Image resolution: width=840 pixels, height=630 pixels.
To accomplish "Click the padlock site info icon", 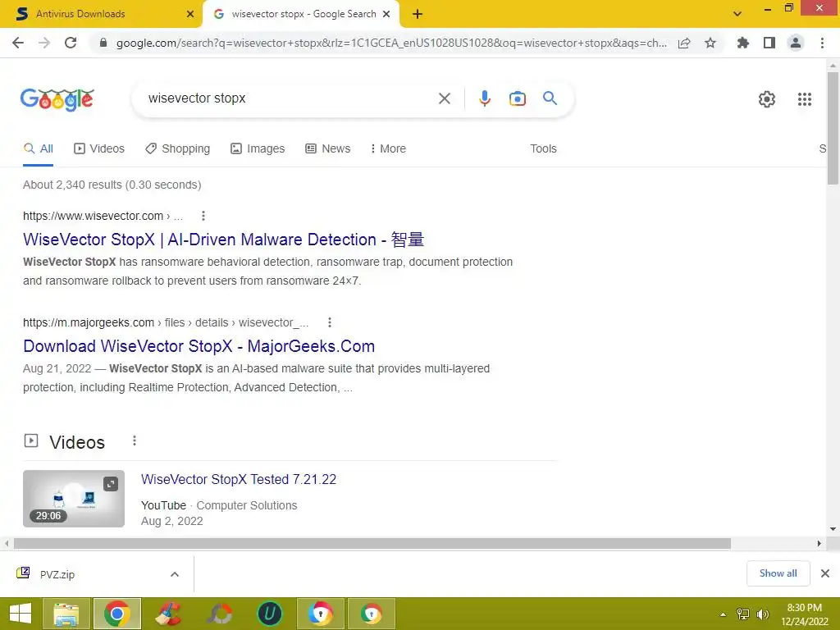I will pos(103,43).
